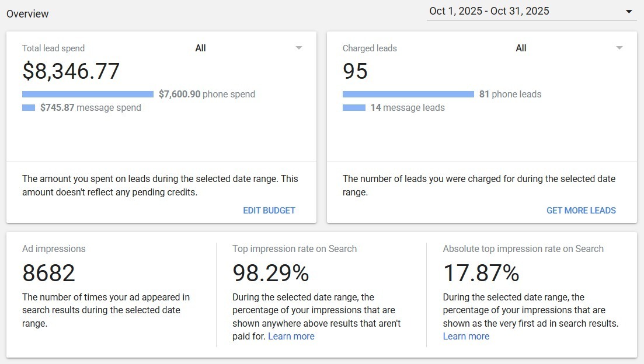Viewport: 644px width, 364px height.
Task: Click the '$745.87 message spend' text
Action: (90, 107)
